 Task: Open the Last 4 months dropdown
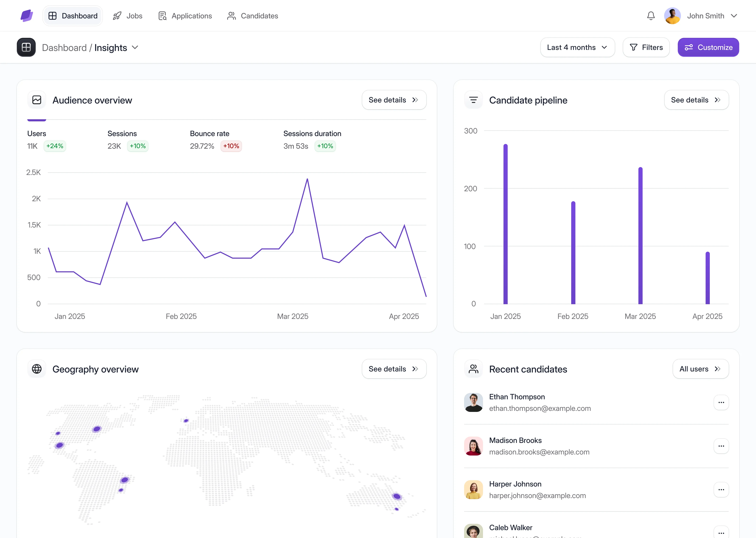point(577,47)
